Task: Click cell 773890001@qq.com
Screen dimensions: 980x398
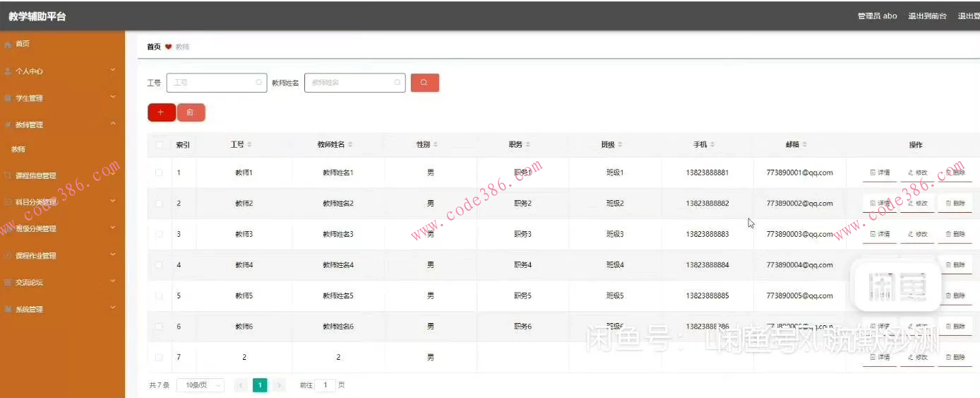Action: tap(799, 172)
